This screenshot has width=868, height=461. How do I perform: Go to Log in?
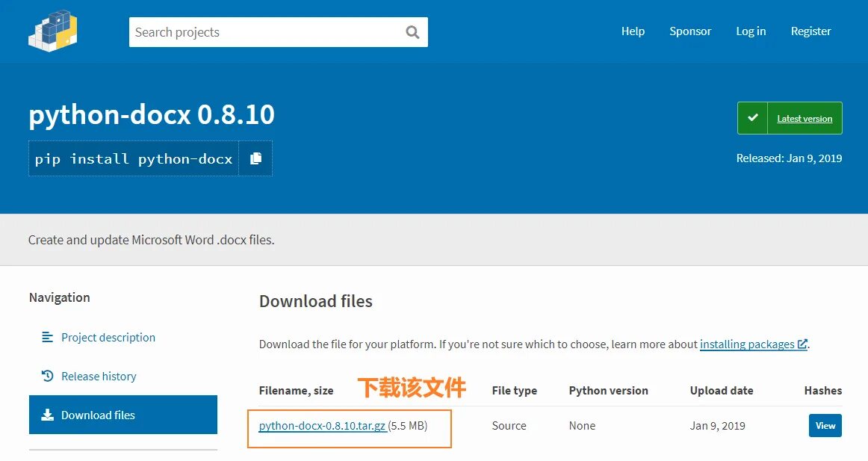click(751, 31)
